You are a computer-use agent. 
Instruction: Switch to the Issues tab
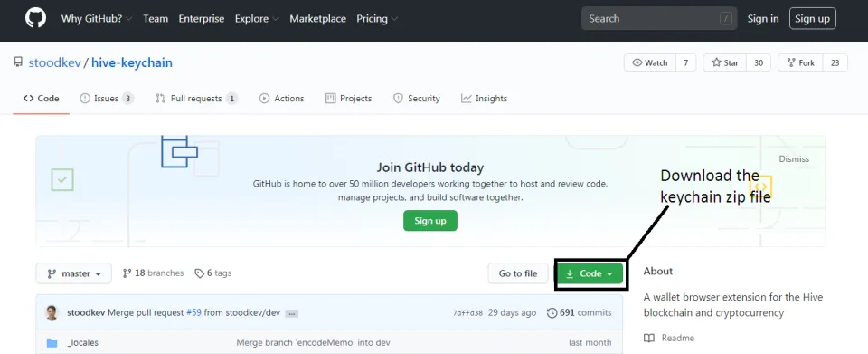pos(107,98)
